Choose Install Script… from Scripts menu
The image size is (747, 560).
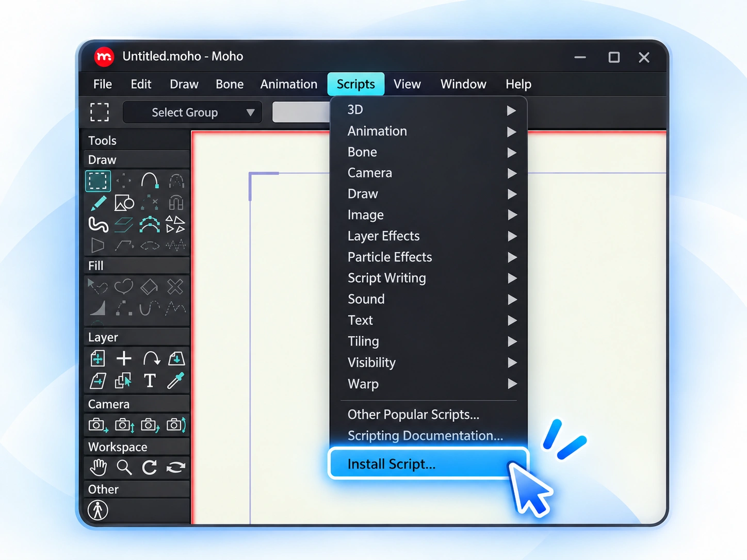[x=429, y=464]
